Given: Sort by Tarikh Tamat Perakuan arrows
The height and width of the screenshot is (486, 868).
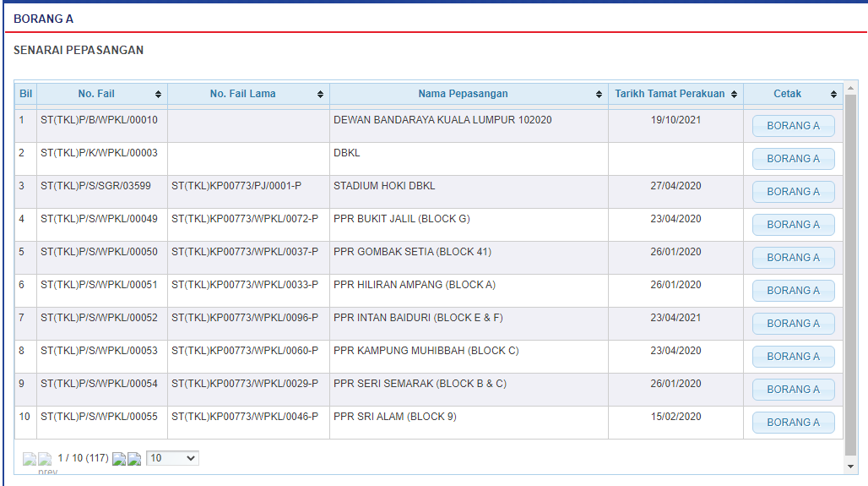Looking at the screenshot, I should point(734,94).
